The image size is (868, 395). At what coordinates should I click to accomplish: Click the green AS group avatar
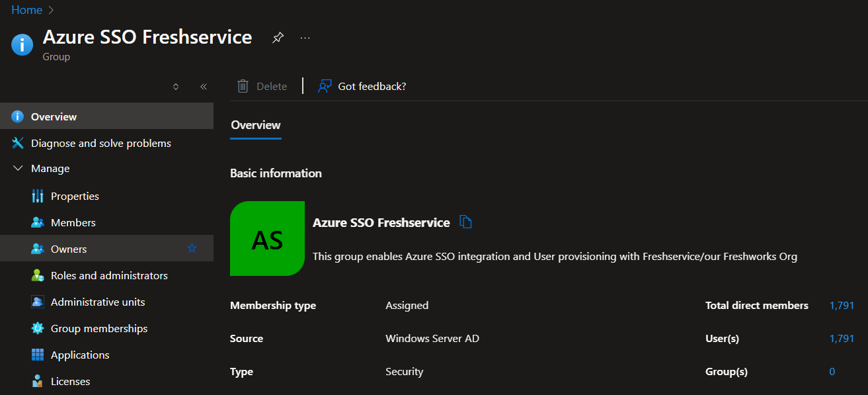(267, 238)
